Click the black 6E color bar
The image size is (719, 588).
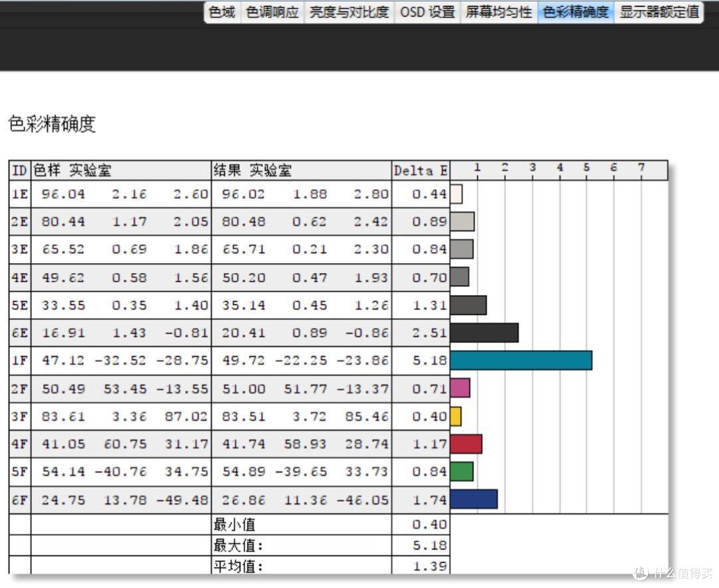click(484, 332)
